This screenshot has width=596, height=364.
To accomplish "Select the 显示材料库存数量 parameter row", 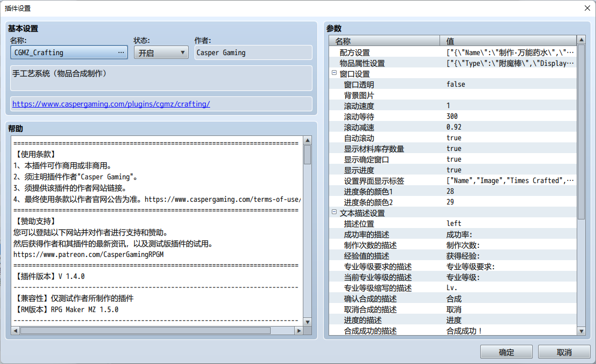I will click(453, 149).
